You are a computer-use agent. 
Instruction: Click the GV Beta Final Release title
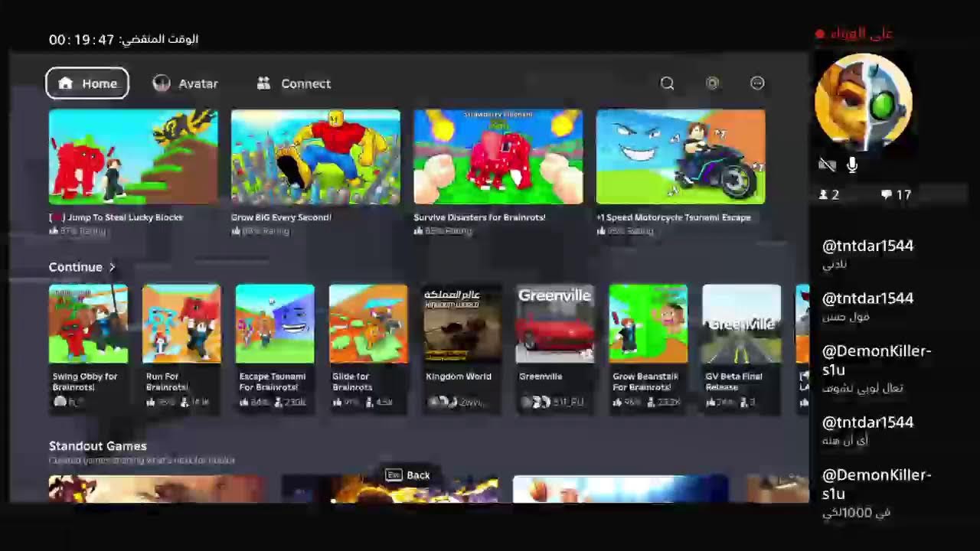(733, 382)
